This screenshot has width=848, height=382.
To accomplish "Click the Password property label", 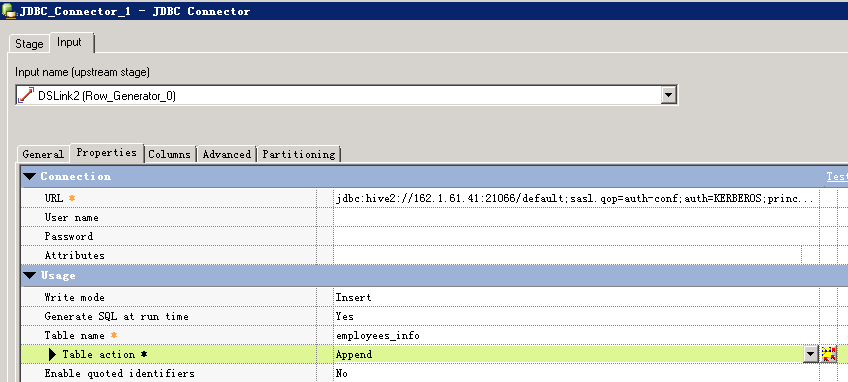I will pos(69,236).
